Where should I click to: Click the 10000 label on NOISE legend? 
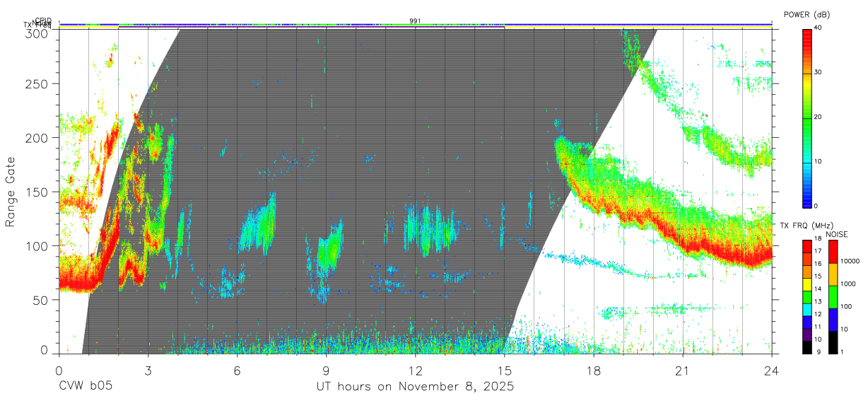click(851, 261)
